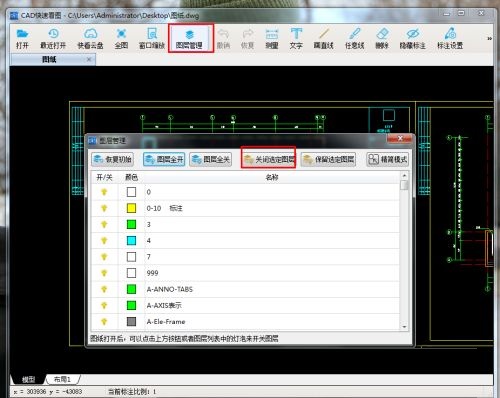Select the 画直线 draw line tool

(323, 38)
